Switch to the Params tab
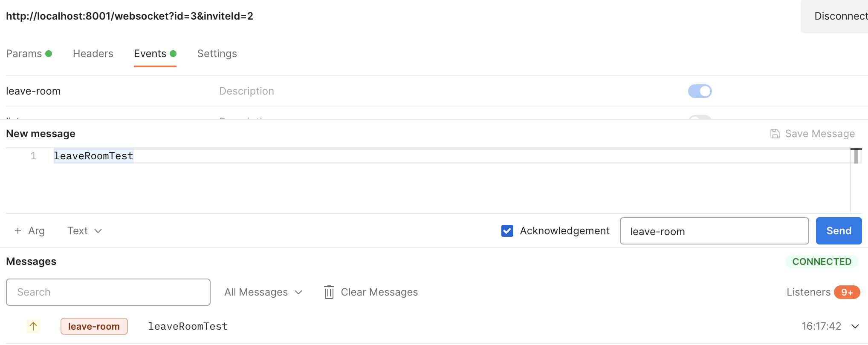 click(24, 54)
